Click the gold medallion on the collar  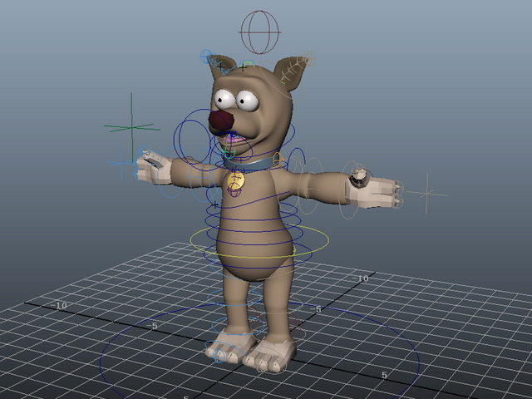tap(236, 180)
